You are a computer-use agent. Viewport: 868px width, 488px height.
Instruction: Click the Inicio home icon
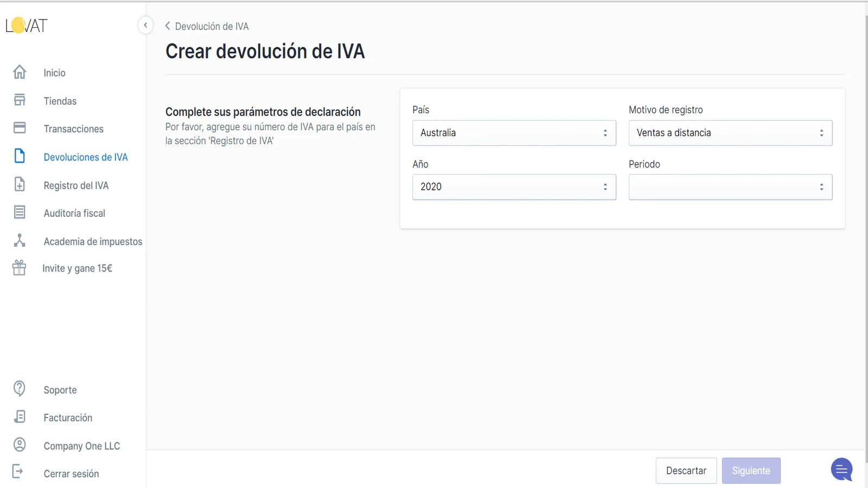pos(20,72)
